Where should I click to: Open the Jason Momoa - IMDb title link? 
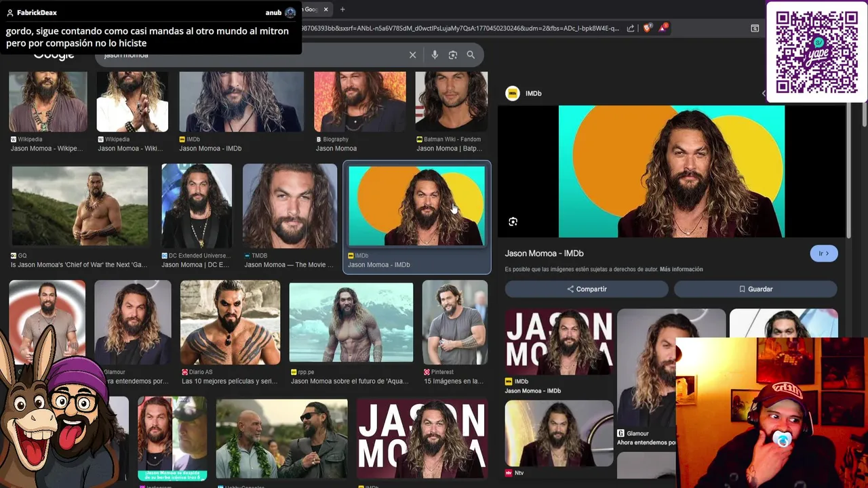544,253
